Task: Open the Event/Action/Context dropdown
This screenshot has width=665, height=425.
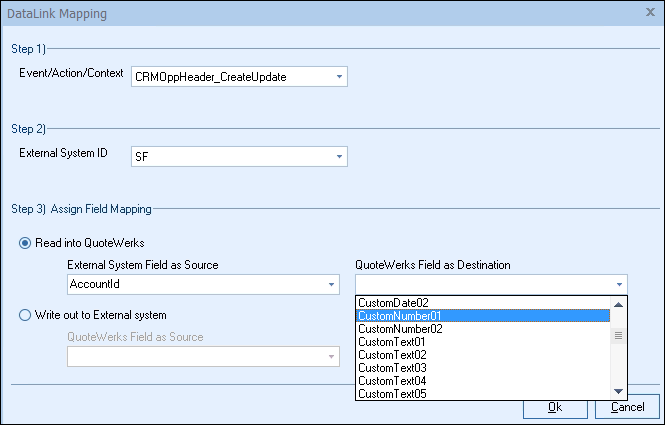Action: (339, 76)
